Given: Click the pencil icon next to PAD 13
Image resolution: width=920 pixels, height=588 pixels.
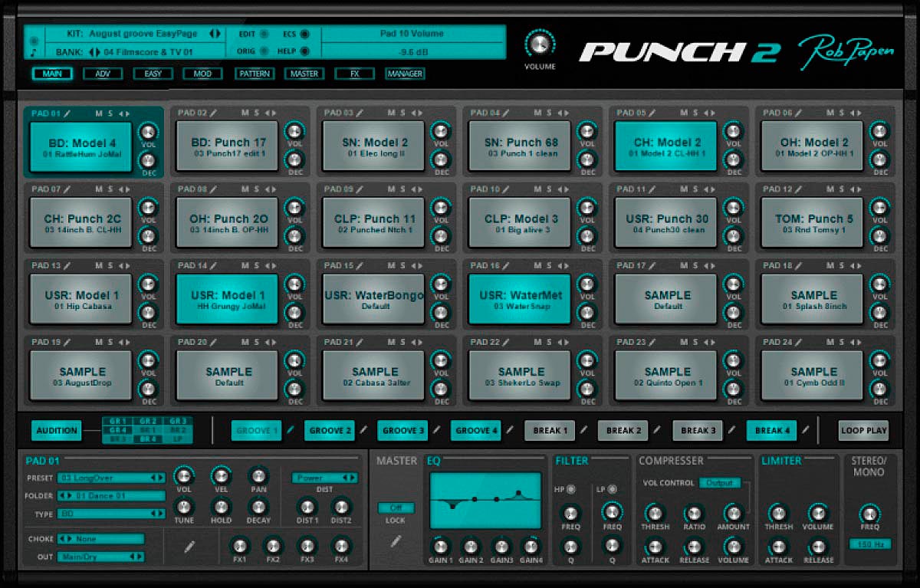Looking at the screenshot, I should pos(67,266).
